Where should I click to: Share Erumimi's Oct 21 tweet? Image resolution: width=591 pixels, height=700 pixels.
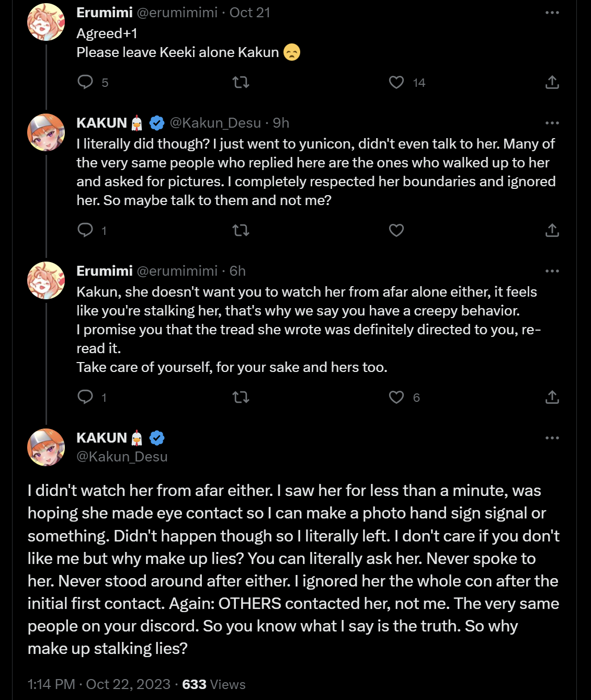click(552, 82)
